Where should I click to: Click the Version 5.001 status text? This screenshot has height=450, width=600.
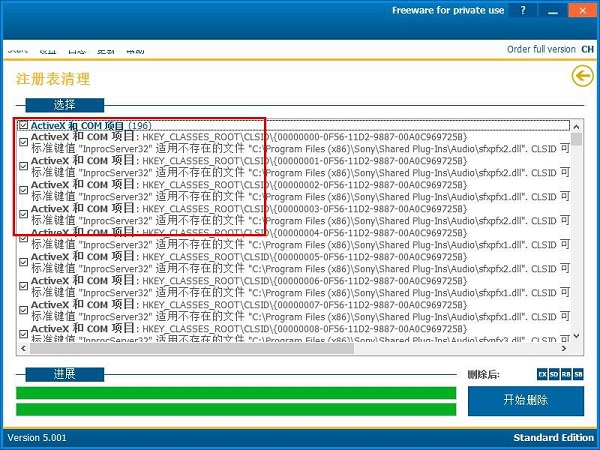pos(37,438)
